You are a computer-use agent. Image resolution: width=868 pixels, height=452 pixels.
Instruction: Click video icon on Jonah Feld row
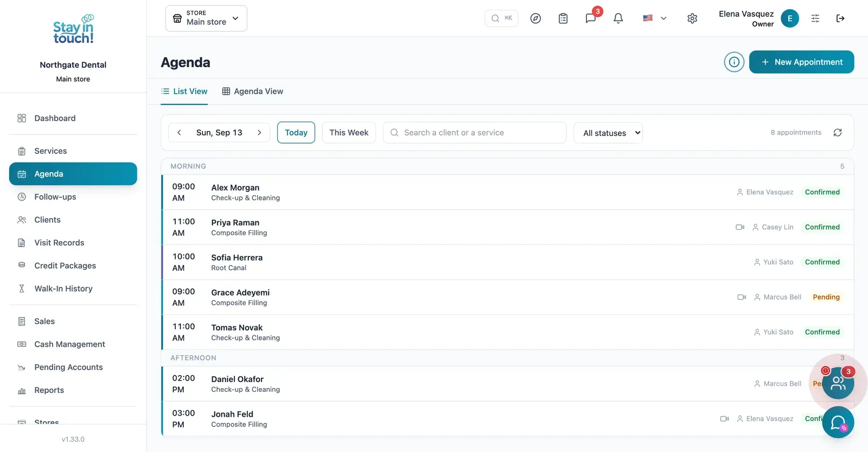click(724, 419)
